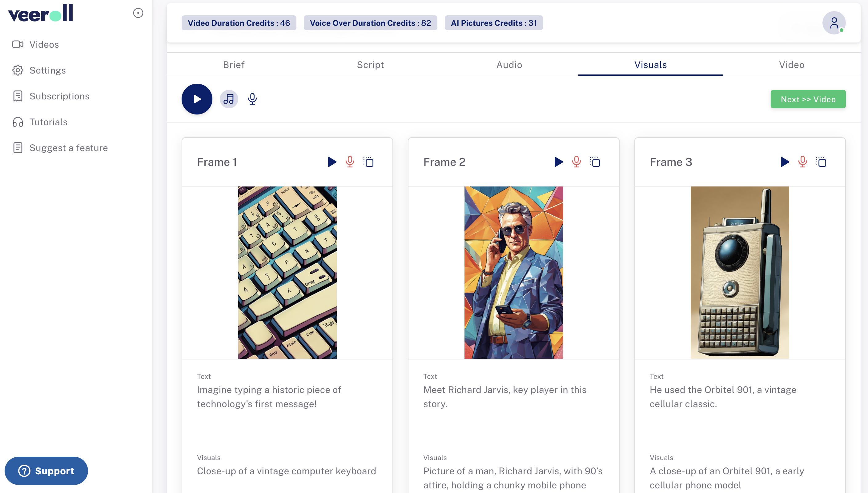The width and height of the screenshot is (868, 493).
Task: Toggle the background music icon
Action: pos(229,99)
